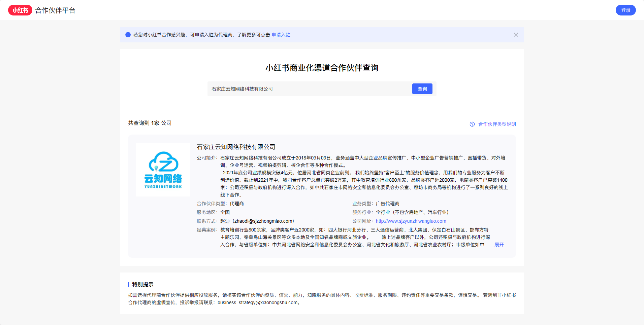
Task: Click the 合作伙伴平台 header title
Action: [x=55, y=10]
